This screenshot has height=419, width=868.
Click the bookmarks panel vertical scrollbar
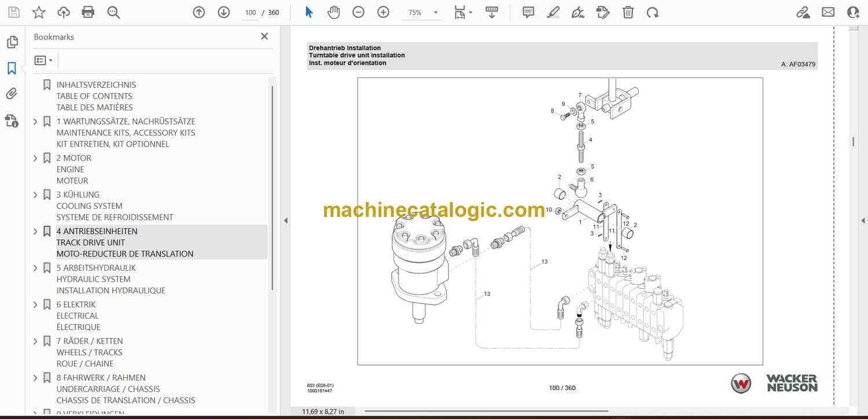coord(272,185)
